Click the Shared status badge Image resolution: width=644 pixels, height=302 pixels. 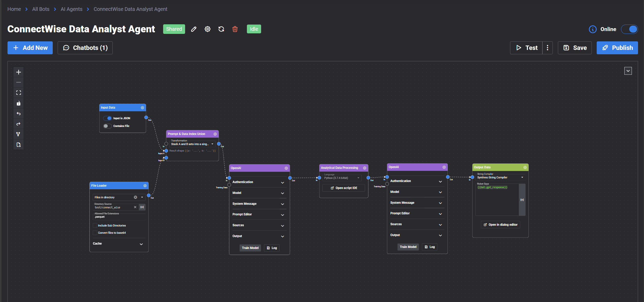pyautogui.click(x=174, y=29)
